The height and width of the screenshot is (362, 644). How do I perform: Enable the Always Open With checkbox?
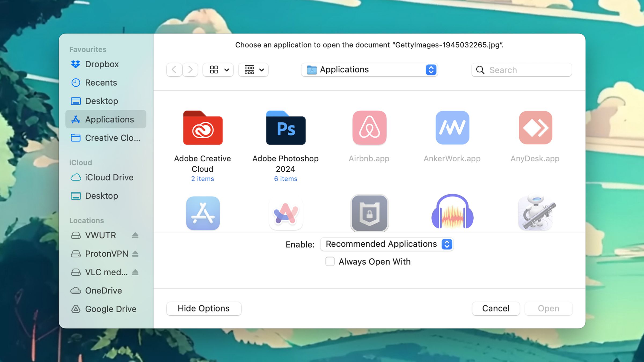pos(330,261)
